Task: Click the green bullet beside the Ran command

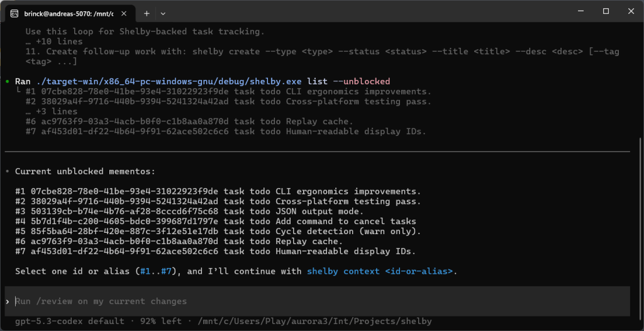Action: coord(7,82)
